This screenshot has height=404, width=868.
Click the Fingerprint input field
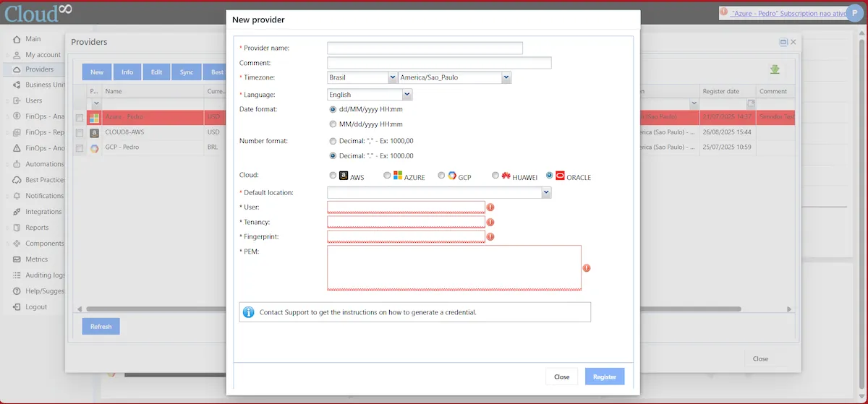(407, 236)
